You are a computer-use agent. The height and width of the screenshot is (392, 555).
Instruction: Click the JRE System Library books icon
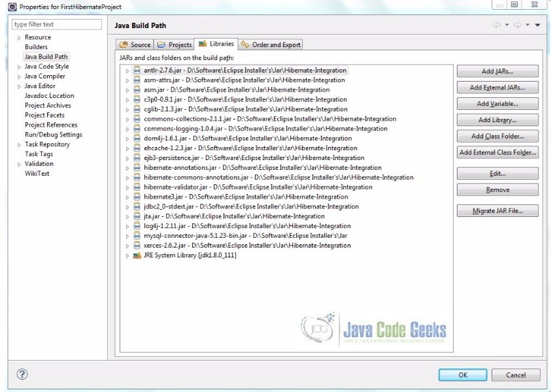(x=137, y=255)
